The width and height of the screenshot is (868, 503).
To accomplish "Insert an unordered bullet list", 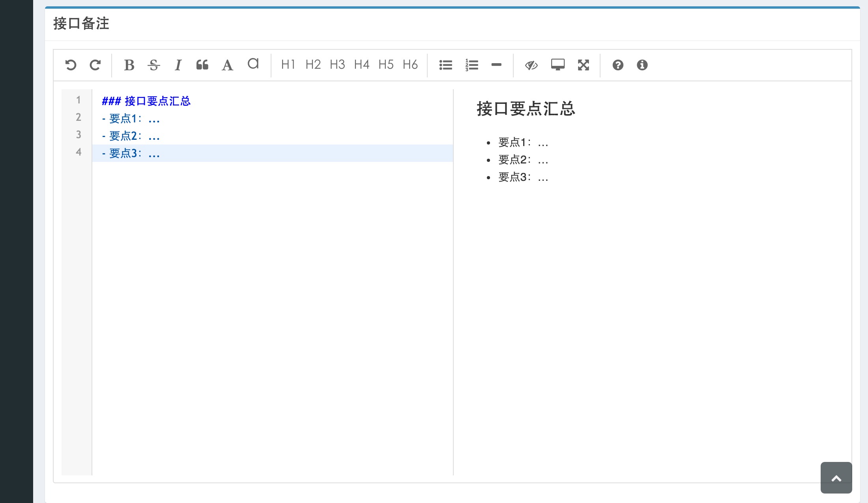I will pos(446,65).
